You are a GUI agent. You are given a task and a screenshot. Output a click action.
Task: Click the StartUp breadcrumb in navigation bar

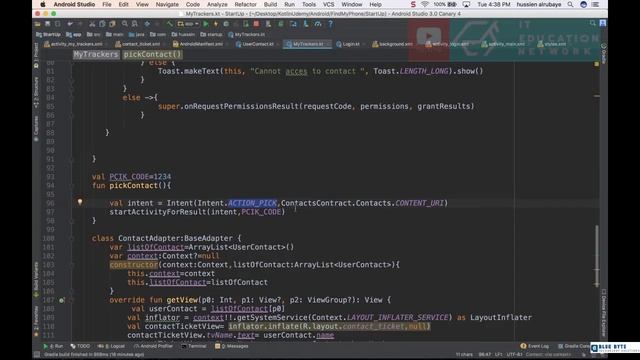[x=48, y=35]
